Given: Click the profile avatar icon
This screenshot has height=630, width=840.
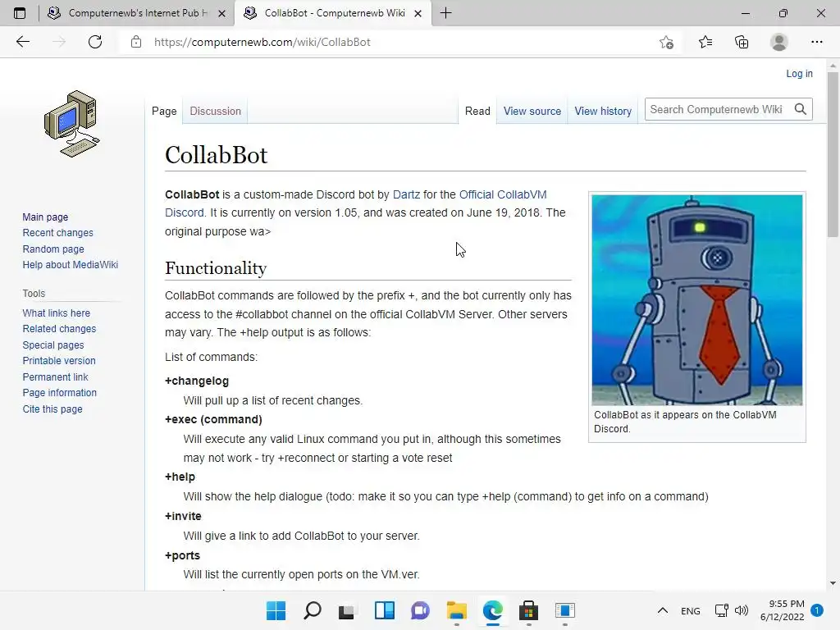Looking at the screenshot, I should (779, 42).
